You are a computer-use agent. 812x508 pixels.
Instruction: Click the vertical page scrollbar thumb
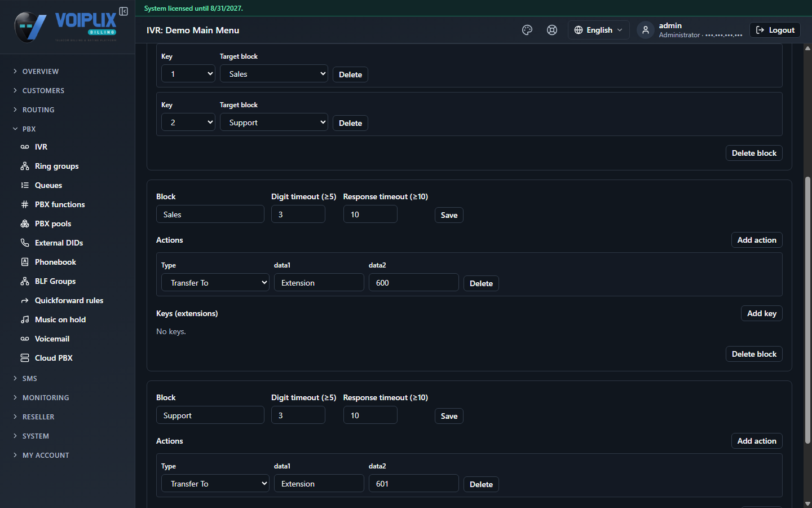coord(807,310)
